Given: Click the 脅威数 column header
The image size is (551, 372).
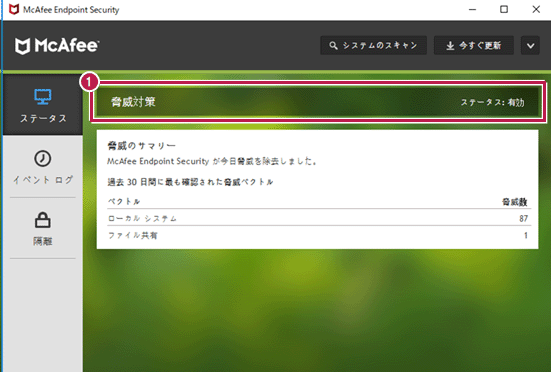Looking at the screenshot, I should pyautogui.click(x=514, y=202).
